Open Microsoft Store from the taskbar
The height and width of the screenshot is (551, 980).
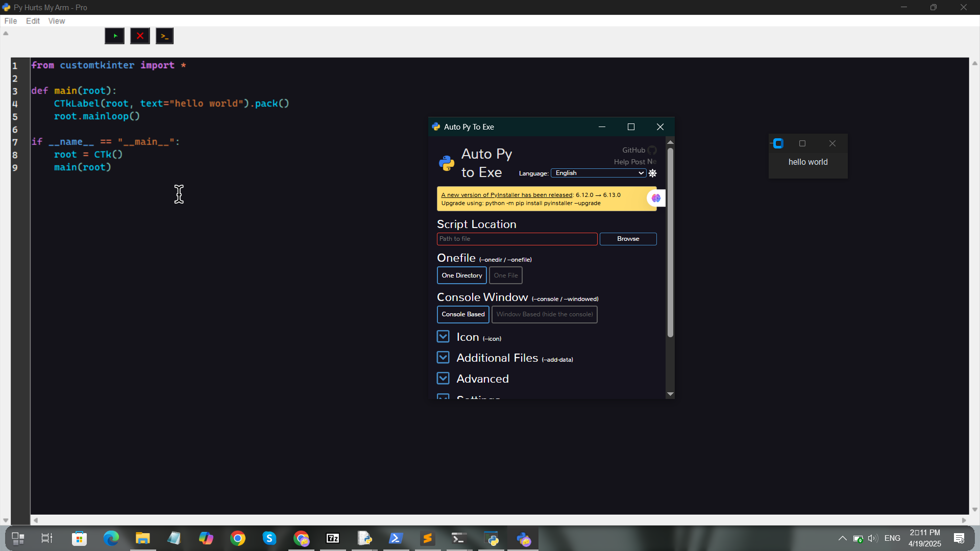point(79,538)
